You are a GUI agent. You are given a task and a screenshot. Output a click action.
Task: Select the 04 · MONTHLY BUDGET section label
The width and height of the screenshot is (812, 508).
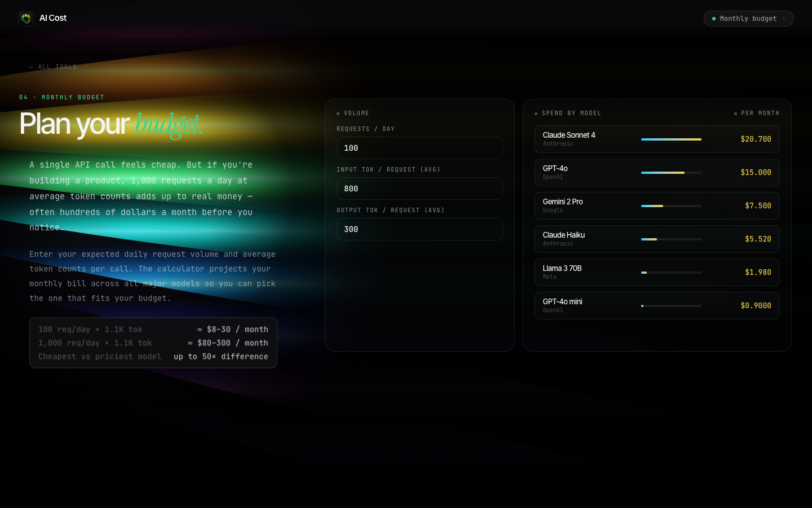pyautogui.click(x=62, y=97)
